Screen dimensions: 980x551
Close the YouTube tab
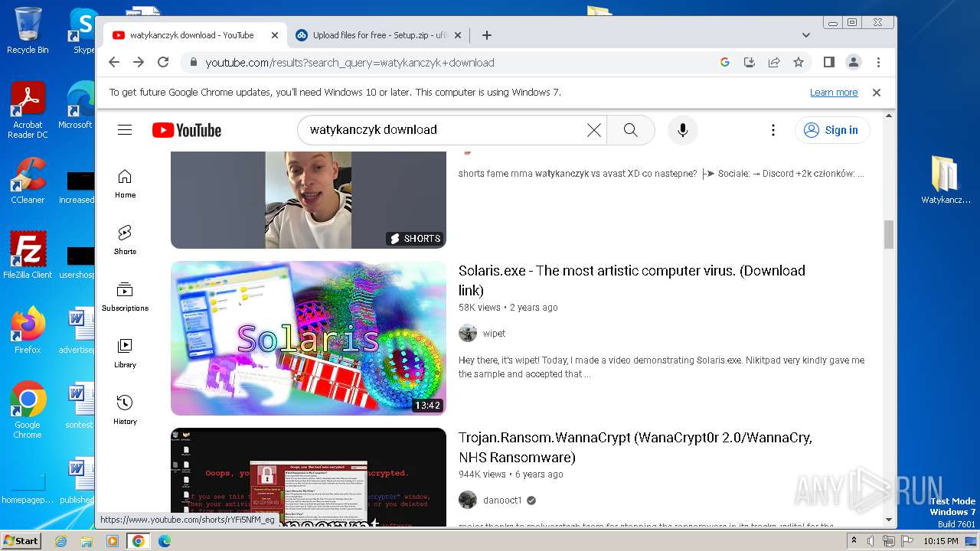pyautogui.click(x=275, y=35)
